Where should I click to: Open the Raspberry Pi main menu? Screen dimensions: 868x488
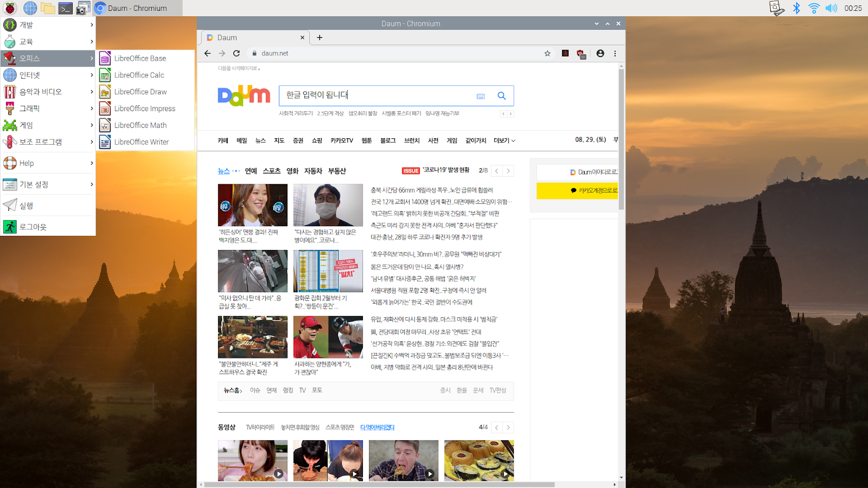point(10,8)
